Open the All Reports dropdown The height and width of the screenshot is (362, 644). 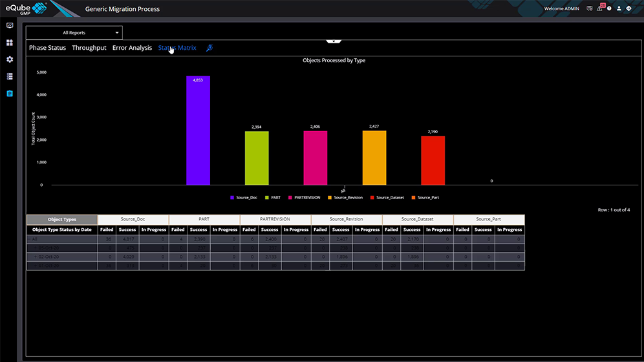[74, 32]
